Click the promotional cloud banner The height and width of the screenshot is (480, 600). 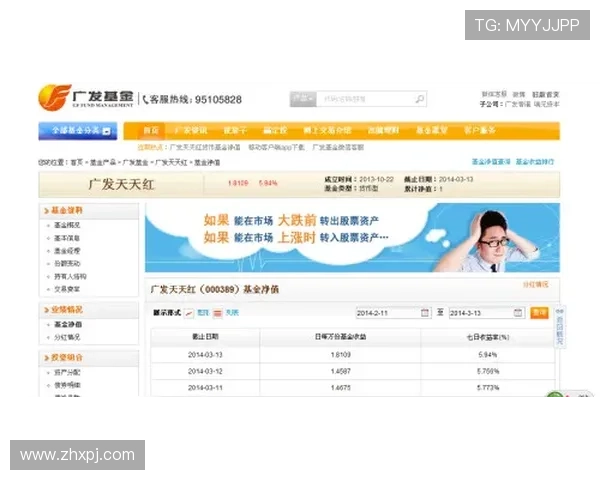(352, 238)
